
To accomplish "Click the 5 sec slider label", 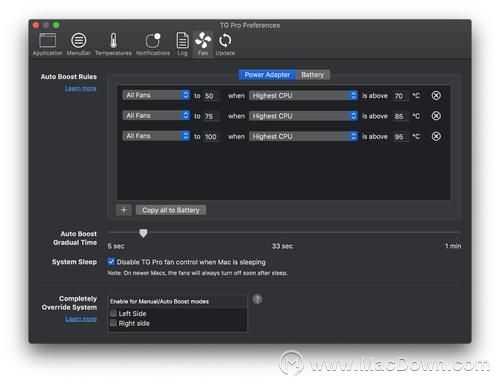I will pyautogui.click(x=116, y=246).
